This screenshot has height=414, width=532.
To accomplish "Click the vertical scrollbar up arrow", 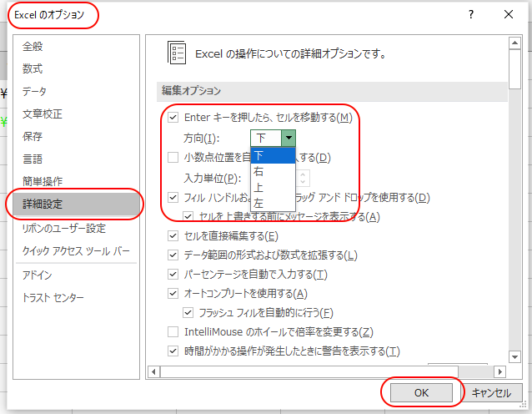I will coord(514,43).
